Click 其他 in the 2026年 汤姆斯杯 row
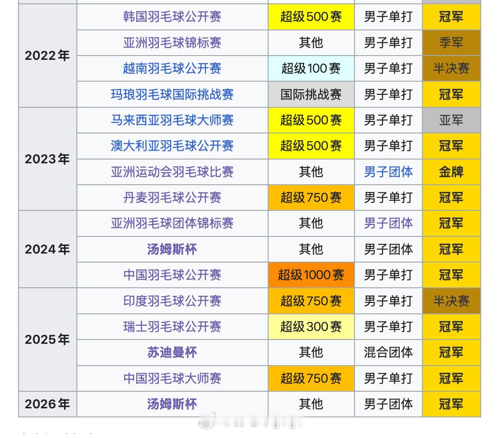Image resolution: width=504 pixels, height=434 pixels. (x=311, y=404)
